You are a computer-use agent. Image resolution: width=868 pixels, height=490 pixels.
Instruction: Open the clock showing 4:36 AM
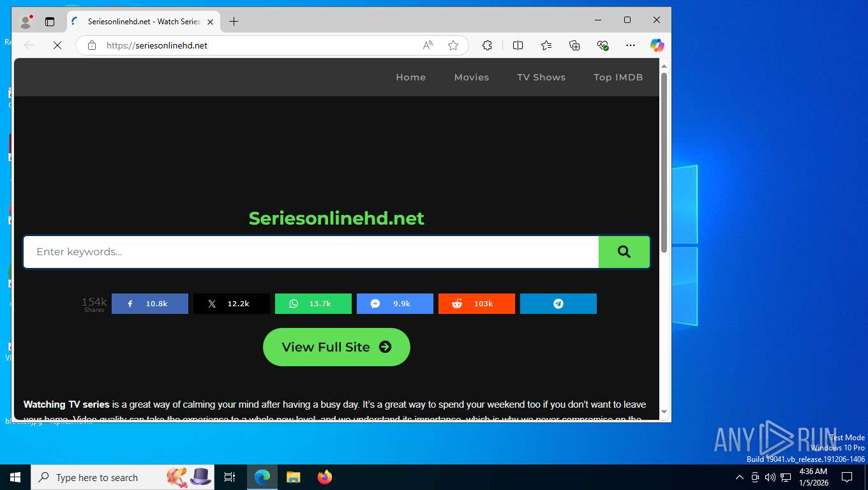813,477
